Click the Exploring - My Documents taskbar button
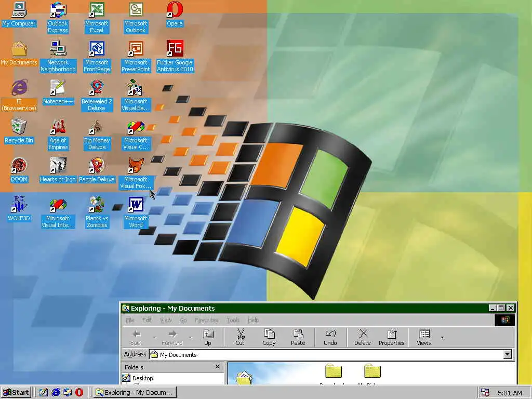Viewport: 532px width, 399px height. (135, 393)
